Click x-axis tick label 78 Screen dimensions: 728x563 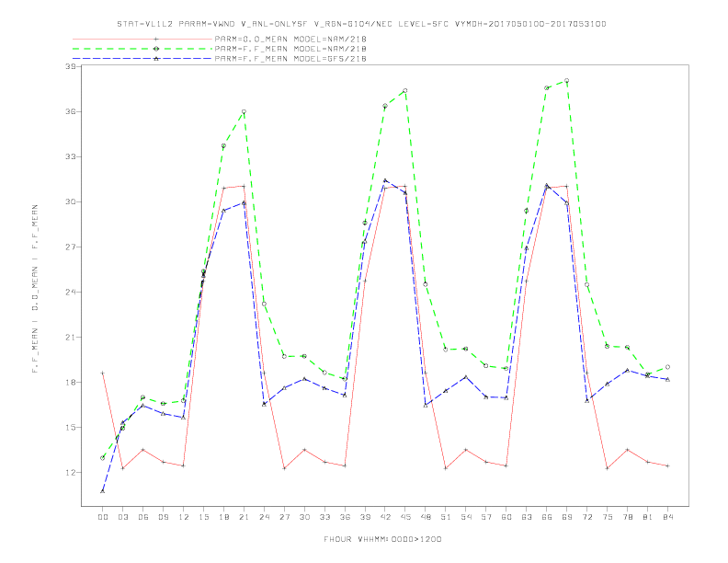point(628,517)
